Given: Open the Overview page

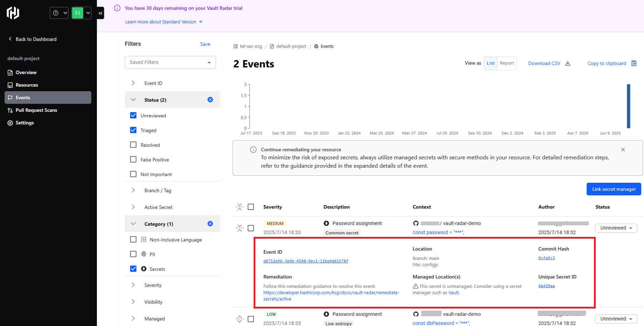Looking at the screenshot, I should [x=48, y=72].
